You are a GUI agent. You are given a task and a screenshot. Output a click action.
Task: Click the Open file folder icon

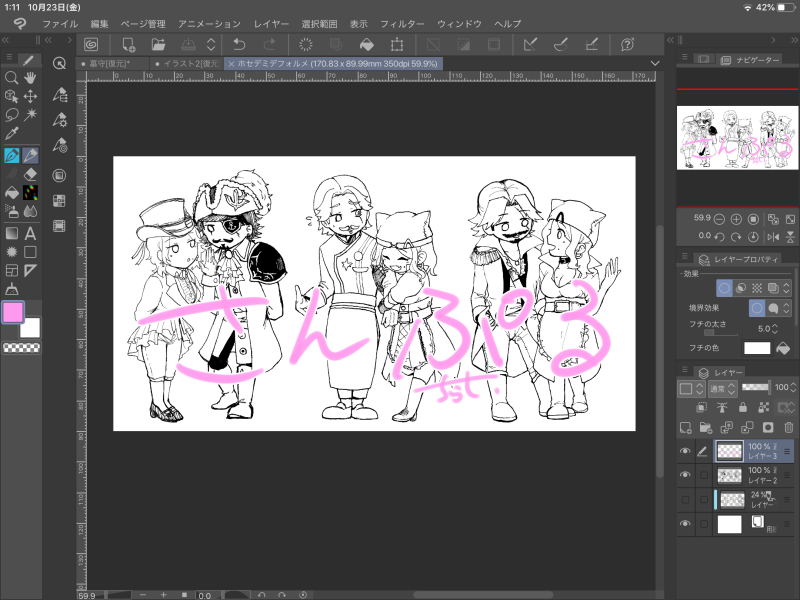[x=159, y=44]
